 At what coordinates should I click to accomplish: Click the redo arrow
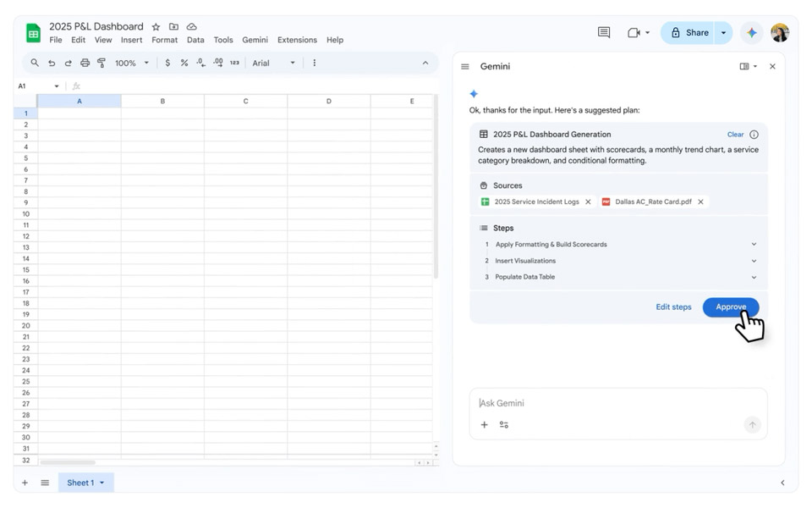click(x=68, y=63)
